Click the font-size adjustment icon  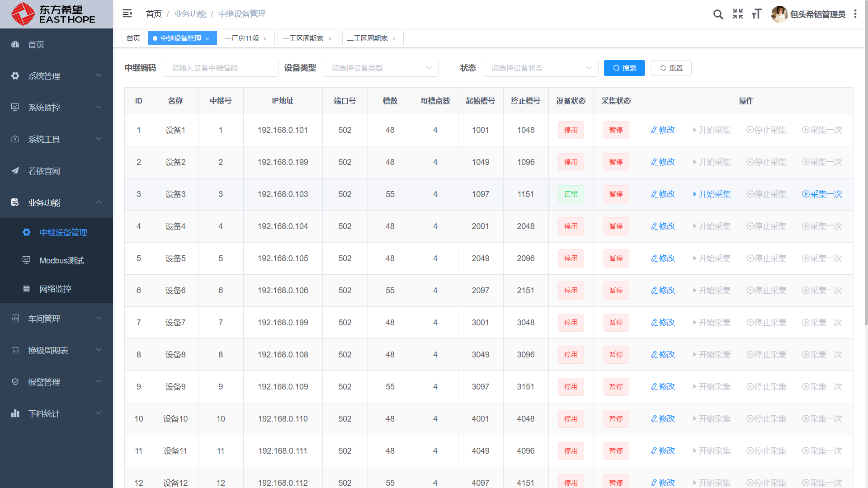tap(756, 14)
